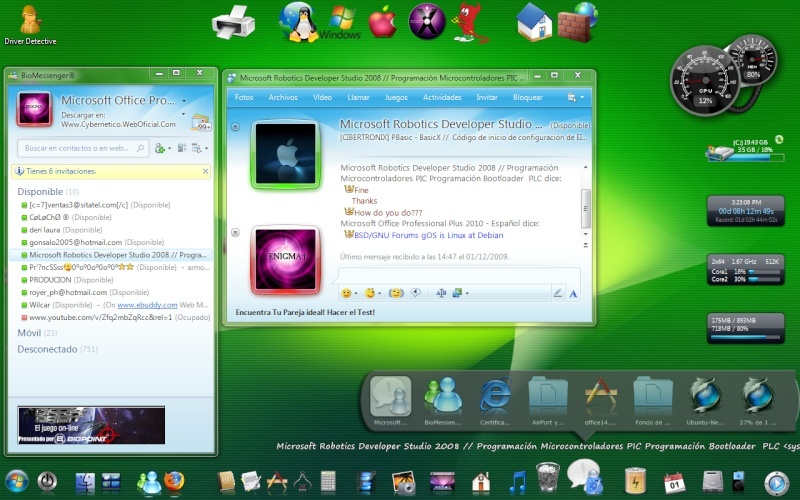Screen dimensions: 800x500
Task: Open the BSD/GNU Forums gOS link in chat
Action: point(429,235)
